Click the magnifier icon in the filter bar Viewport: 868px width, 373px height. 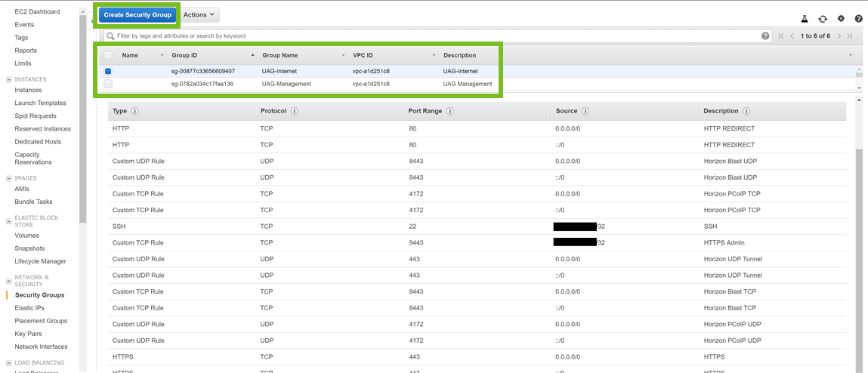point(111,36)
